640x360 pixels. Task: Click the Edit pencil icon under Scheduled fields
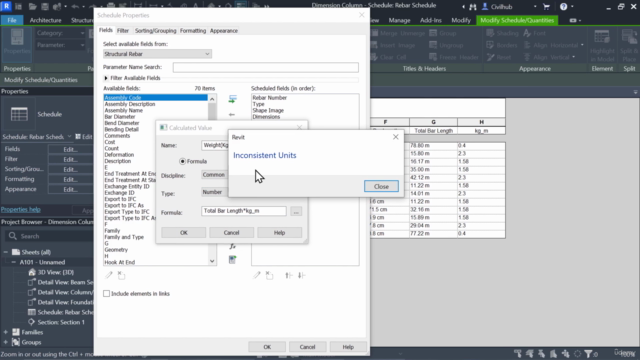[x=256, y=275]
